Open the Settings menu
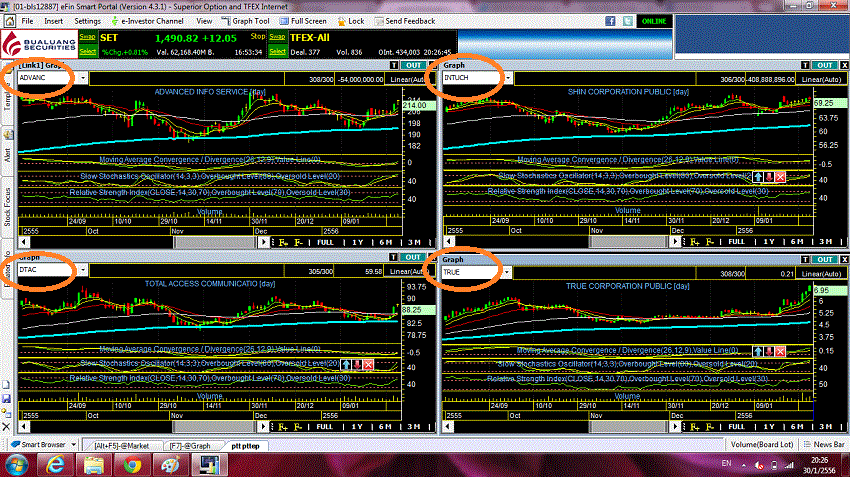The width and height of the screenshot is (850, 477). 87,21
